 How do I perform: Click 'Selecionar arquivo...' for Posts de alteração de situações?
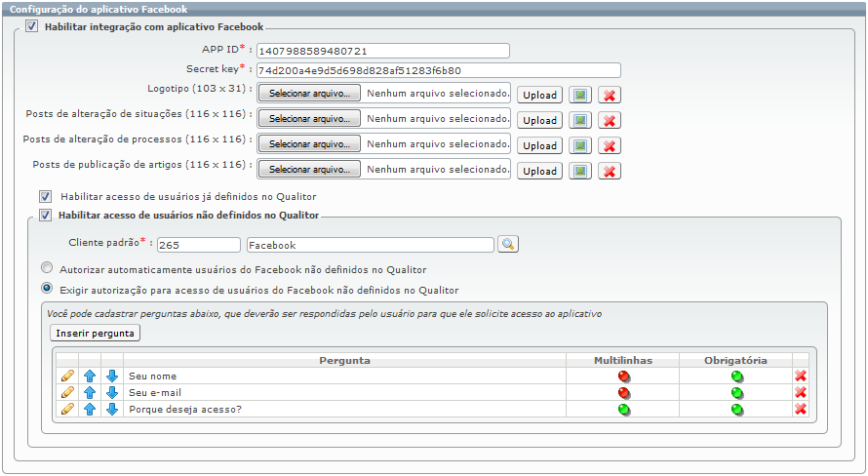[309, 118]
